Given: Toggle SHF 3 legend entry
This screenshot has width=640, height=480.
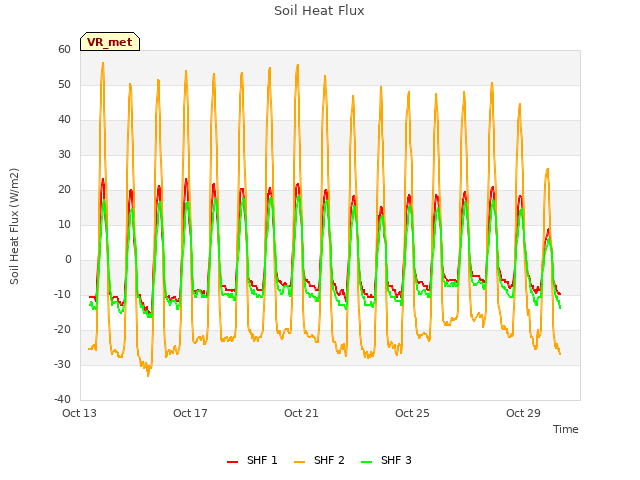Looking at the screenshot, I should pos(386,460).
